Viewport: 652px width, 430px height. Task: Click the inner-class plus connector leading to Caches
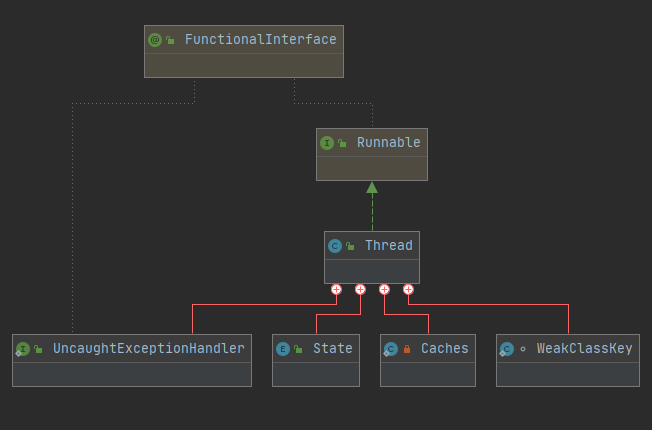(384, 289)
